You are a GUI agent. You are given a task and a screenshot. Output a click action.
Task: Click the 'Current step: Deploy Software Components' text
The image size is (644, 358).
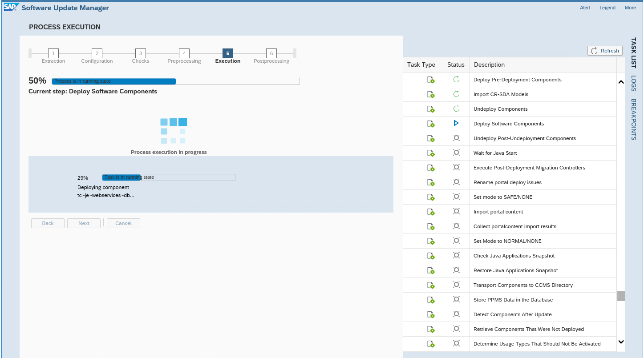tap(93, 91)
